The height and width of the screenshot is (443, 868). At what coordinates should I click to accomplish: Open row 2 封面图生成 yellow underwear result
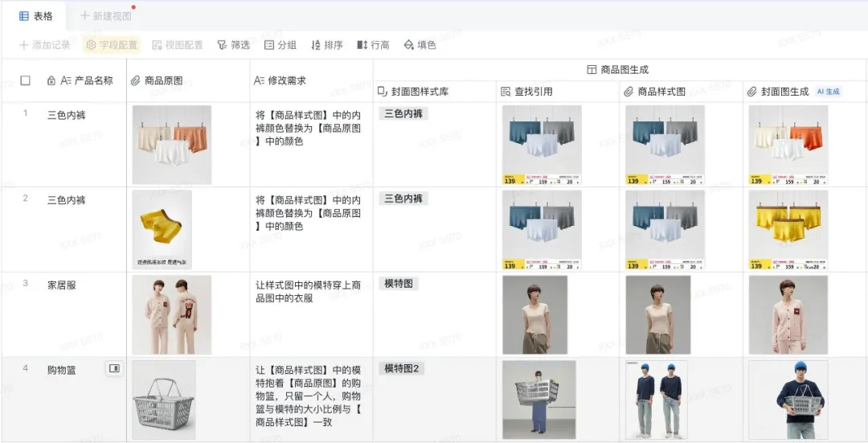tap(788, 230)
